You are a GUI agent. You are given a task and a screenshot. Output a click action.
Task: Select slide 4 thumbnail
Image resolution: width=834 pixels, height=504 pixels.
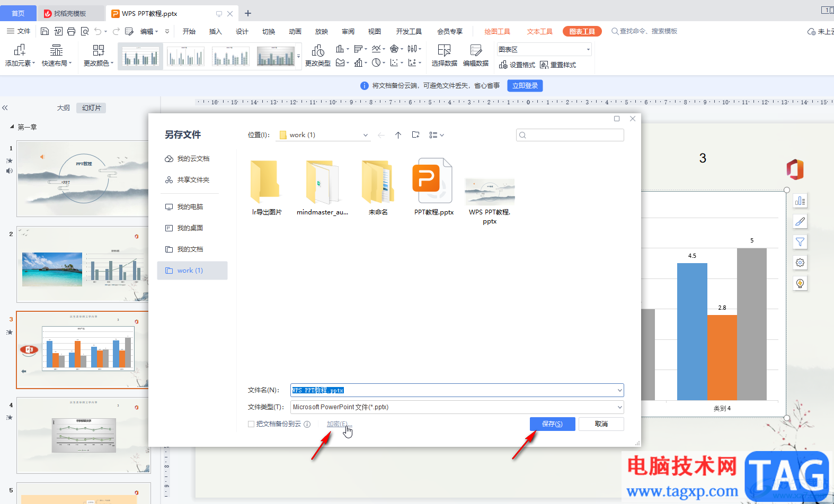(83, 435)
